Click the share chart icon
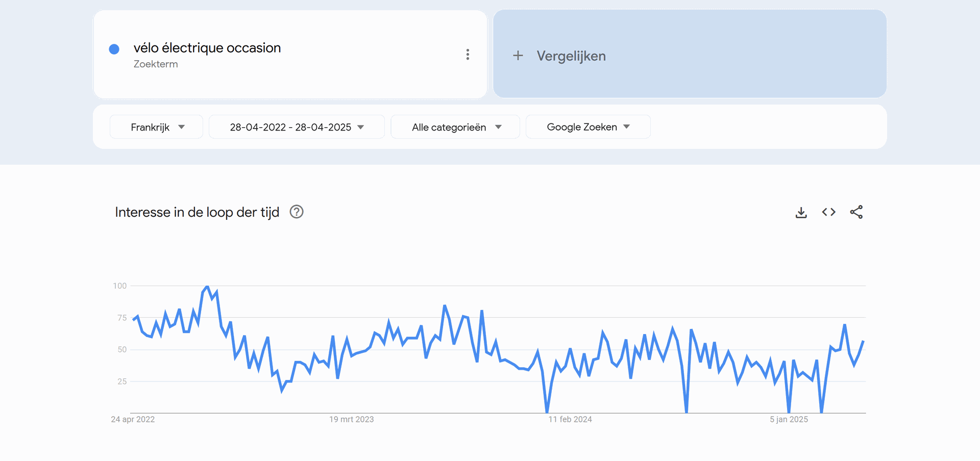Viewport: 980px width, 461px height. pos(856,212)
